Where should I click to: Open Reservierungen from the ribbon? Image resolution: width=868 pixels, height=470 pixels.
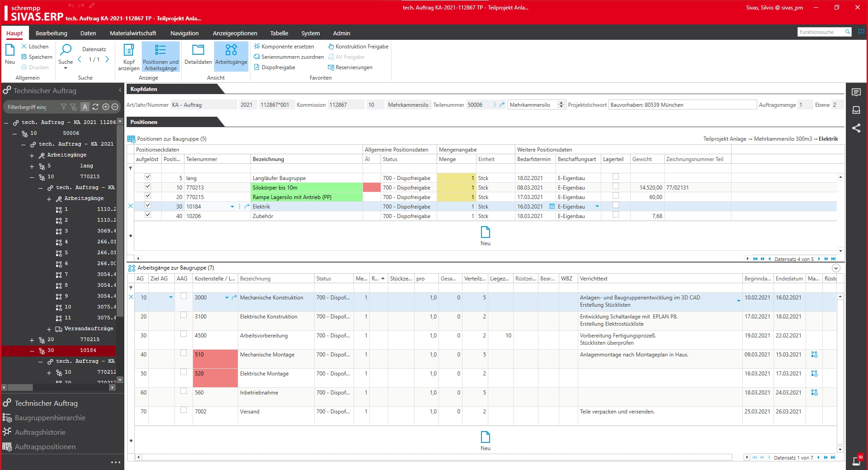tap(354, 67)
